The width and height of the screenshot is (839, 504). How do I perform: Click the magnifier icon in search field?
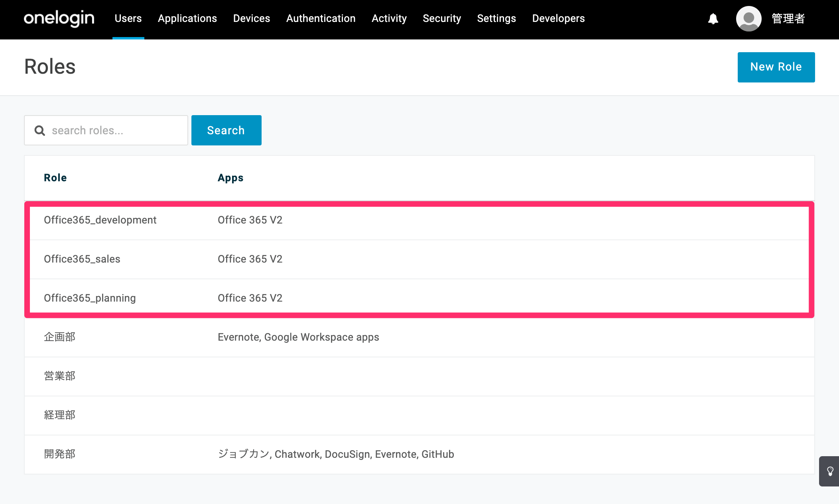pyautogui.click(x=40, y=130)
